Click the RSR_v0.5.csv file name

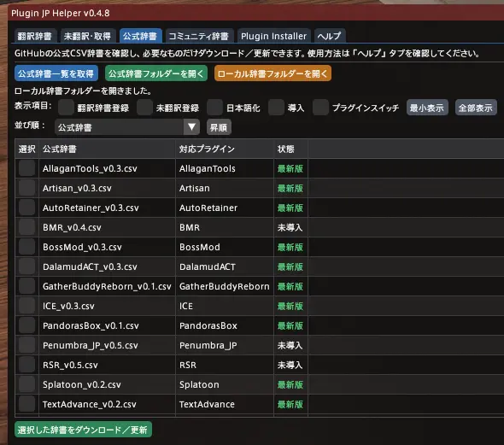pos(70,365)
